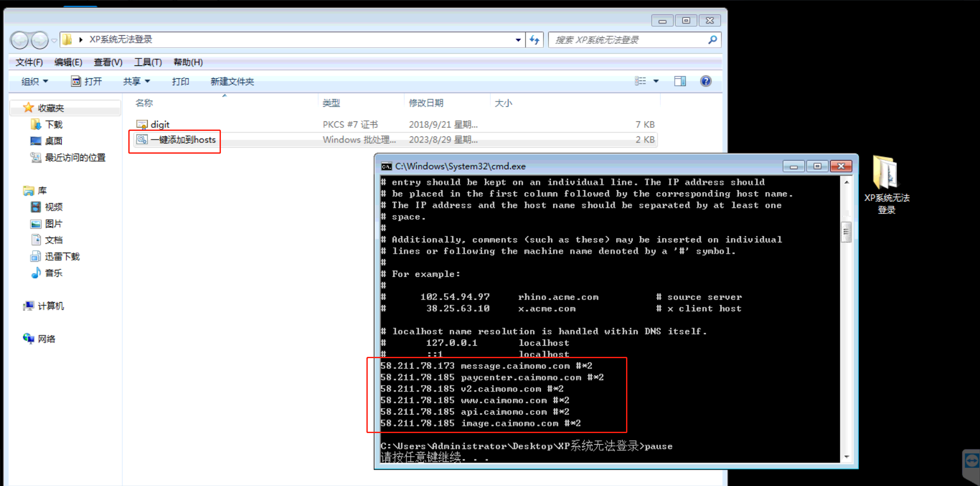Open the 文件(F) menu
Viewport: 980px width, 486px height.
[x=29, y=62]
